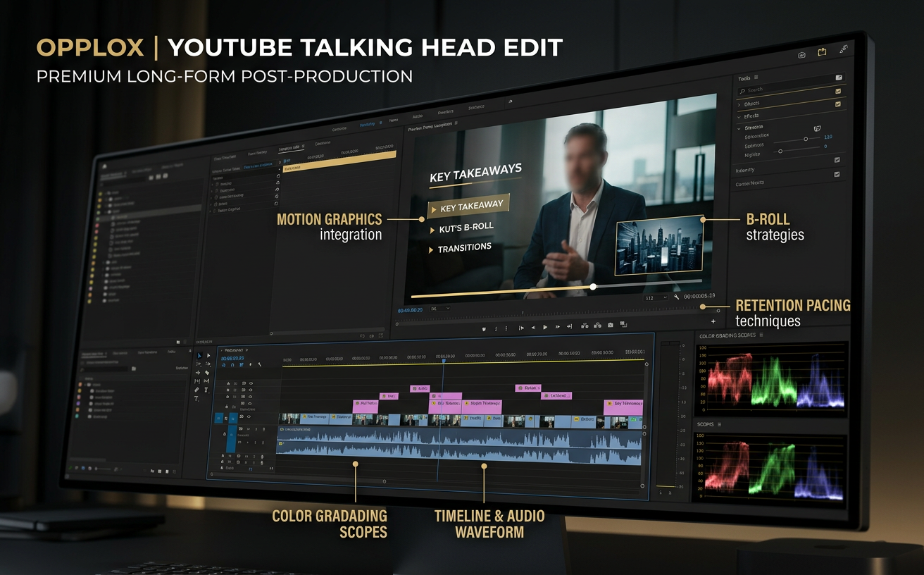The height and width of the screenshot is (575, 924).
Task: Click the icon at right of Tools header
Action: click(839, 78)
